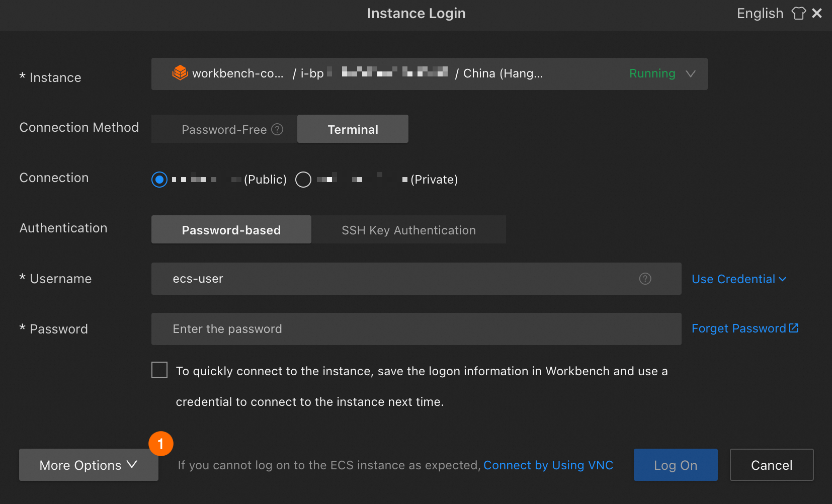Choose SSH Key Authentication
832x504 pixels.
tap(408, 230)
